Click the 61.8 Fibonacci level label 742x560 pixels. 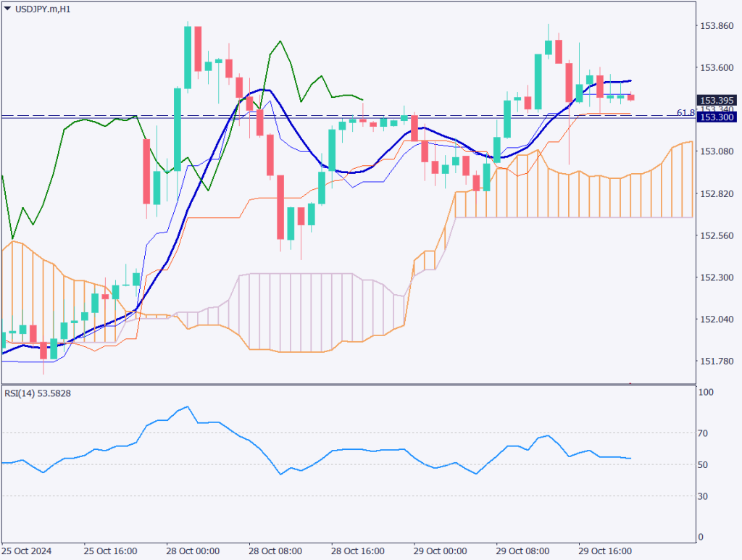point(685,112)
